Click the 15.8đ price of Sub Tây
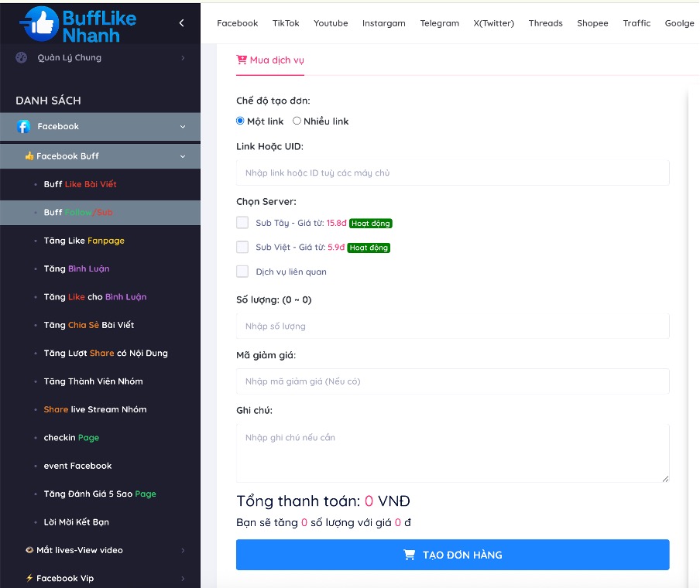700x588 pixels. [336, 223]
